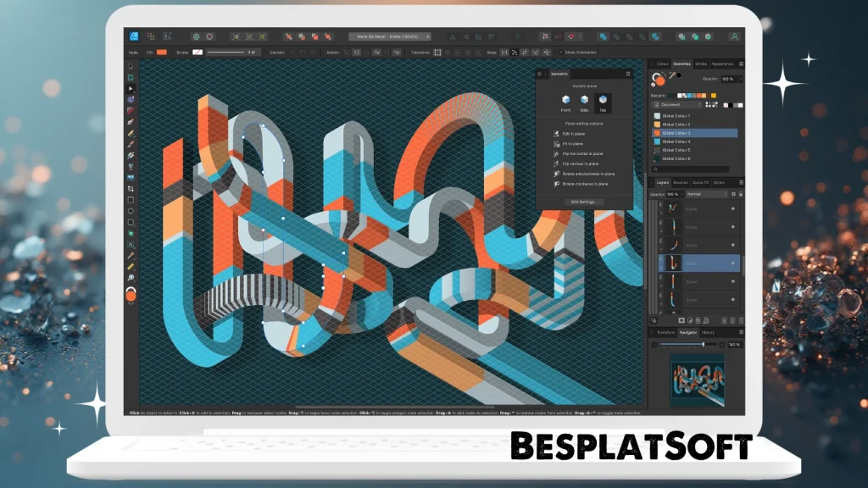Click the Edit in plane icon
The image size is (868, 488).
[x=556, y=134]
